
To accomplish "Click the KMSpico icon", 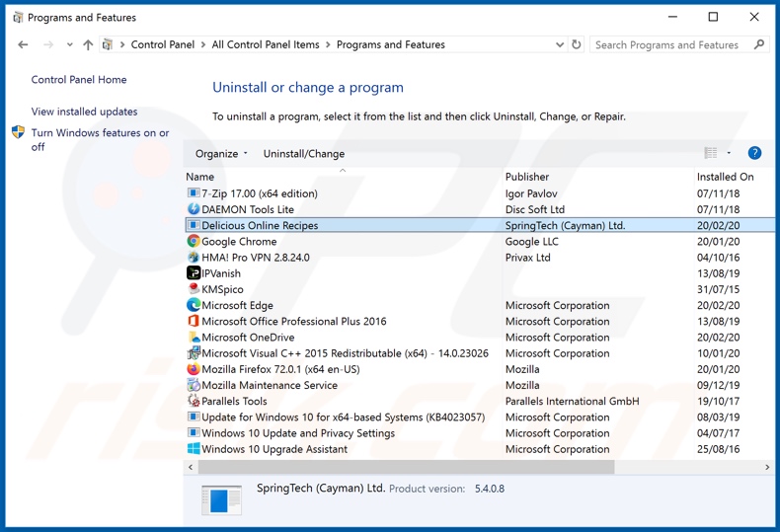I will click(x=193, y=289).
